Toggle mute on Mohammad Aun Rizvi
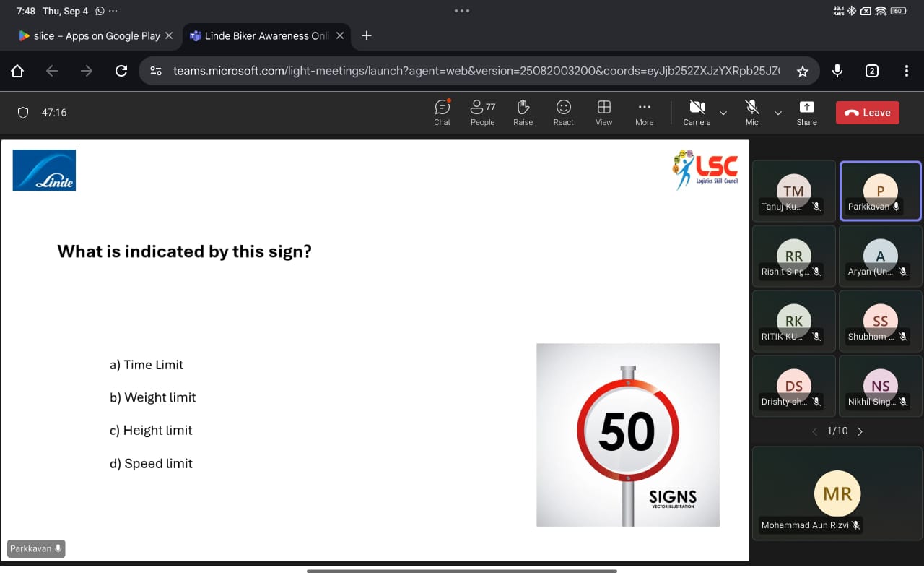This screenshot has width=924, height=578. coord(855,525)
